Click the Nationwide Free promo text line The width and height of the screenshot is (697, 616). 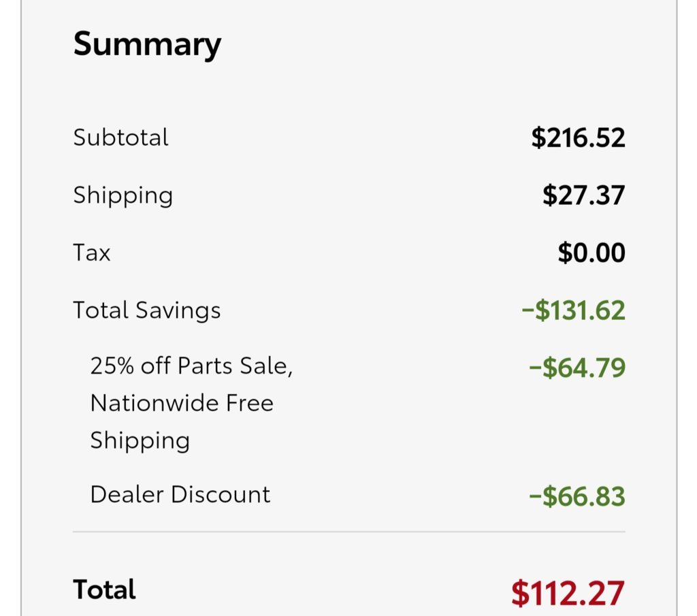pos(182,403)
